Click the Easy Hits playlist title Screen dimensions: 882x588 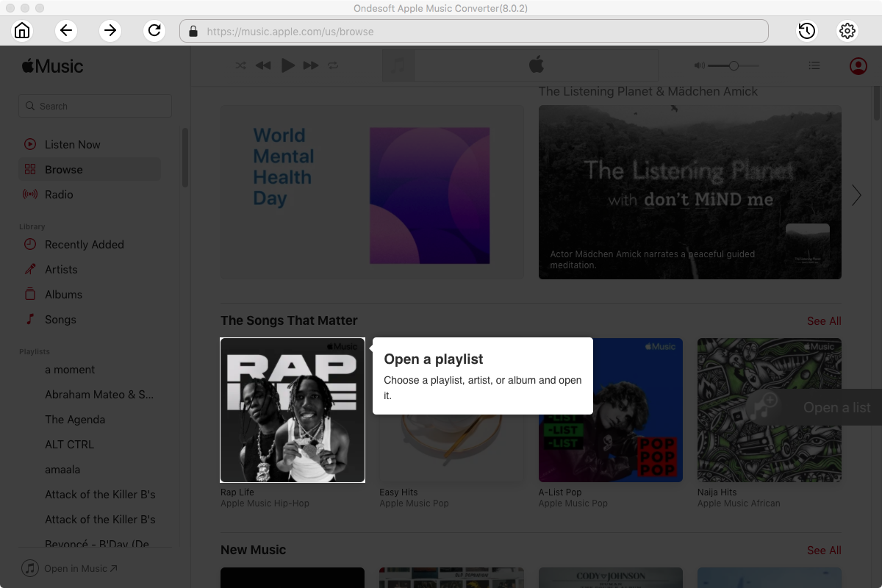398,492
